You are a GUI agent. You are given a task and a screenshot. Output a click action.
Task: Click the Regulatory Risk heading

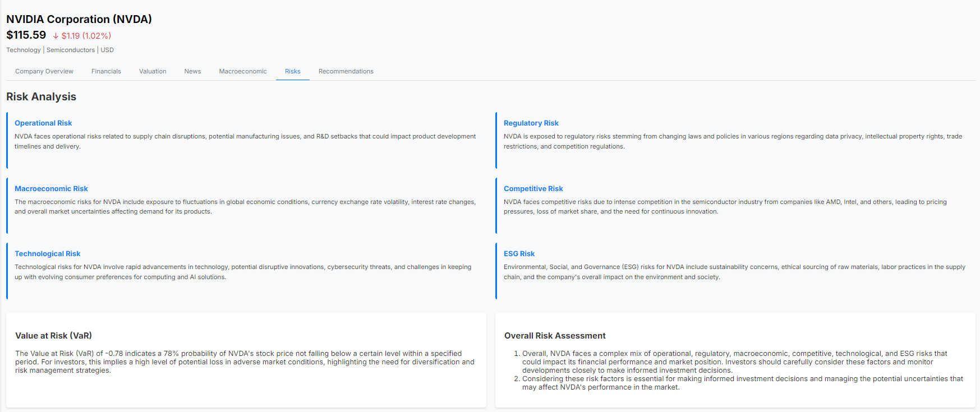[x=531, y=123]
